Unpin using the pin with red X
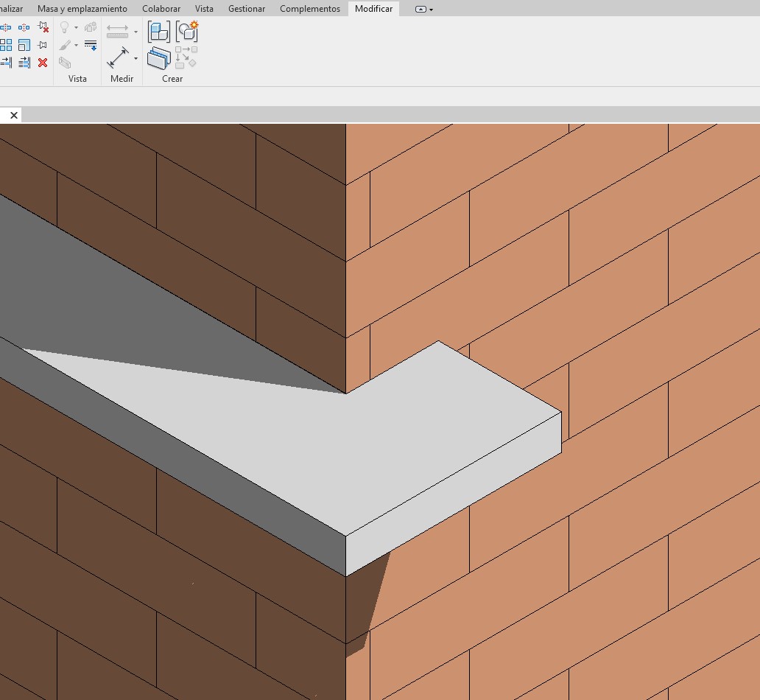The width and height of the screenshot is (760, 700). pyautogui.click(x=43, y=27)
